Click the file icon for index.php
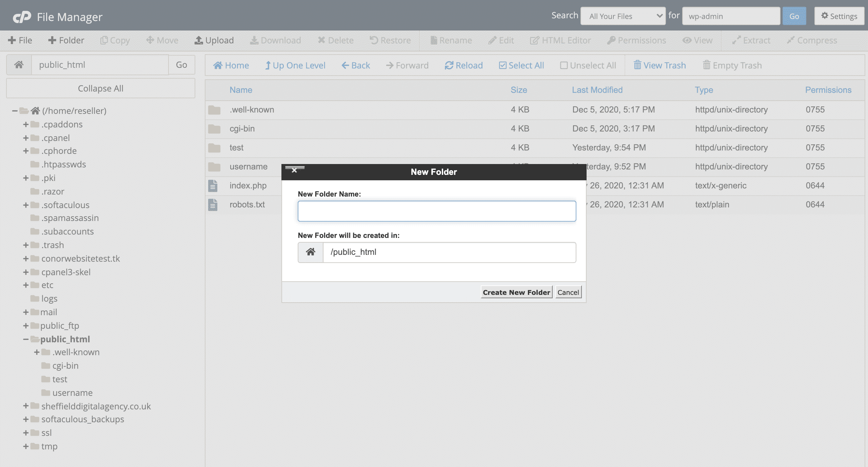The image size is (868, 467). tap(213, 186)
